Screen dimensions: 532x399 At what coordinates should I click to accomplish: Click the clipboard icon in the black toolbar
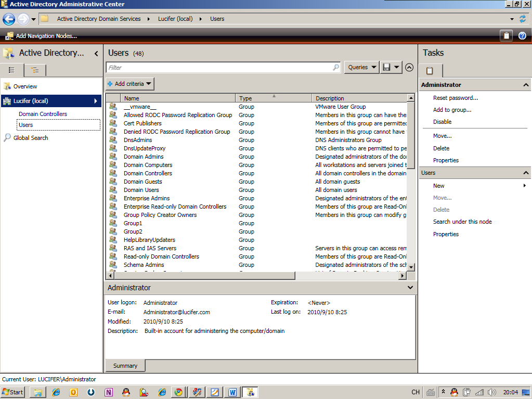pyautogui.click(x=506, y=35)
